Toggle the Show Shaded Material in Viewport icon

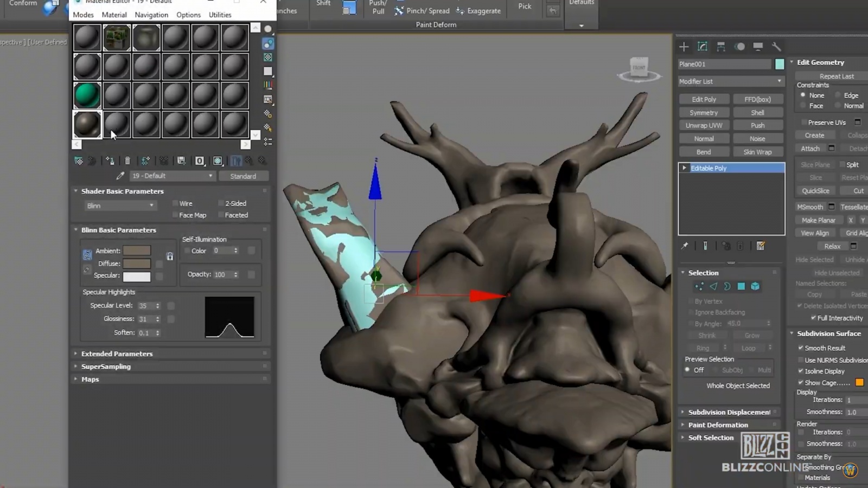[x=217, y=161]
